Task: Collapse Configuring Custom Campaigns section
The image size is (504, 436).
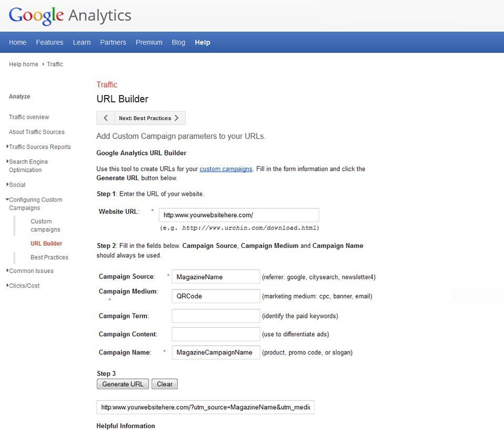Action: coord(35,203)
